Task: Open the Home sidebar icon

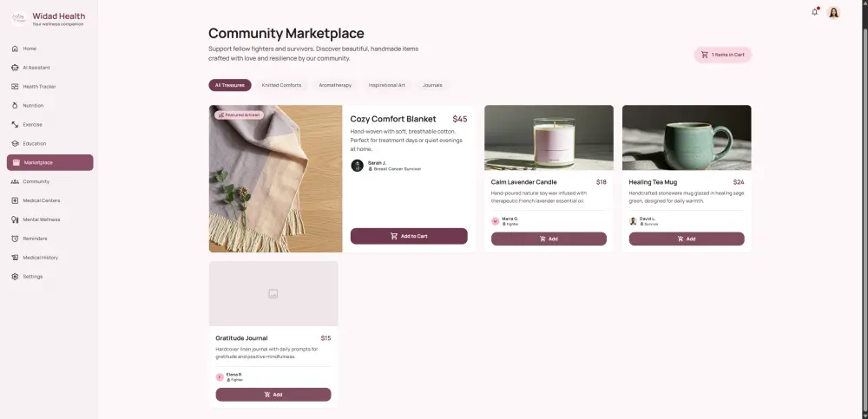Action: pos(15,49)
